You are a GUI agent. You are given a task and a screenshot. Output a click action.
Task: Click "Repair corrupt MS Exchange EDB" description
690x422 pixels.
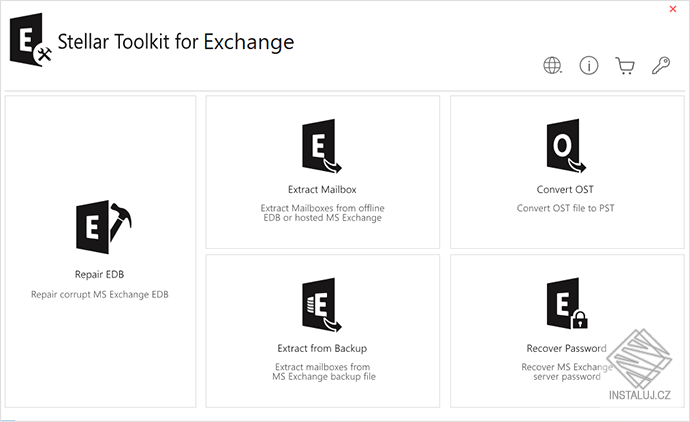(99, 294)
